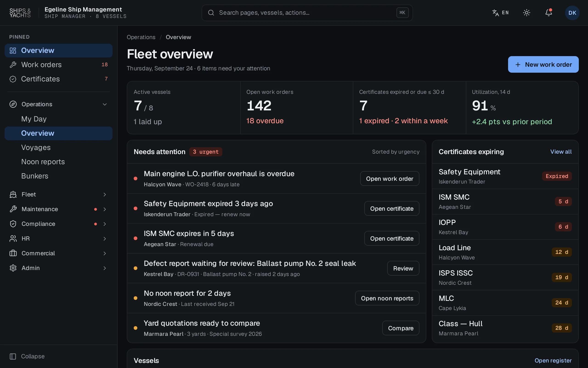Open the language selector icon
The image size is (588, 368).
pyautogui.click(x=495, y=13)
